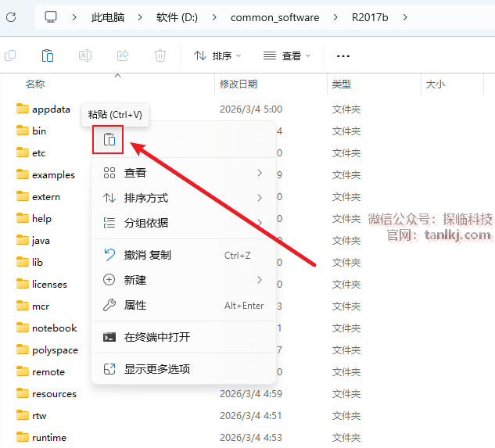Click the appdata folder icon
The width and height of the screenshot is (495, 448).
click(22, 109)
